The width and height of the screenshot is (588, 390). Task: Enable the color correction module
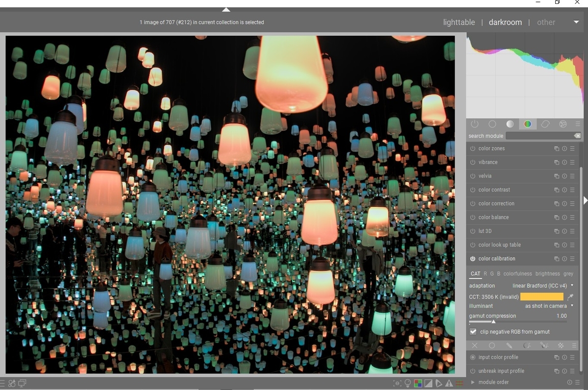(473, 203)
